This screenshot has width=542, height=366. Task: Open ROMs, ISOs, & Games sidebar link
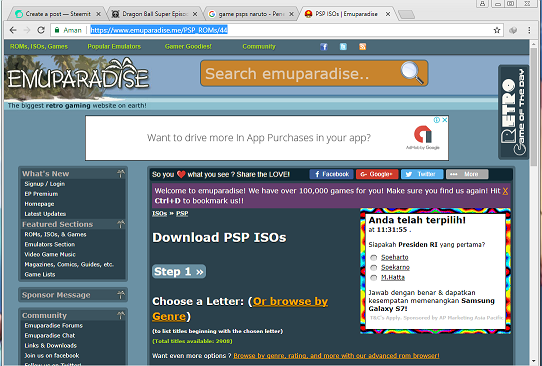[55, 234]
